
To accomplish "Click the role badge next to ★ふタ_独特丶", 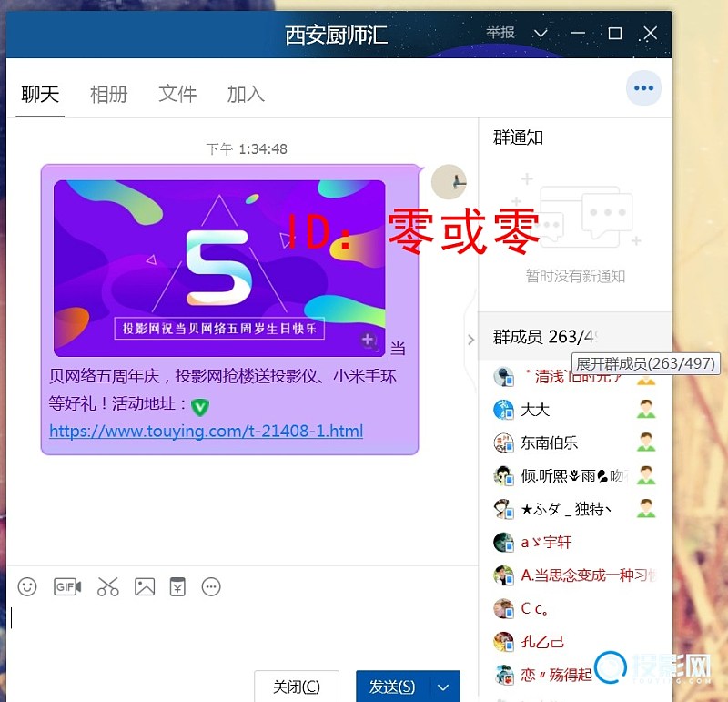I will click(x=646, y=509).
